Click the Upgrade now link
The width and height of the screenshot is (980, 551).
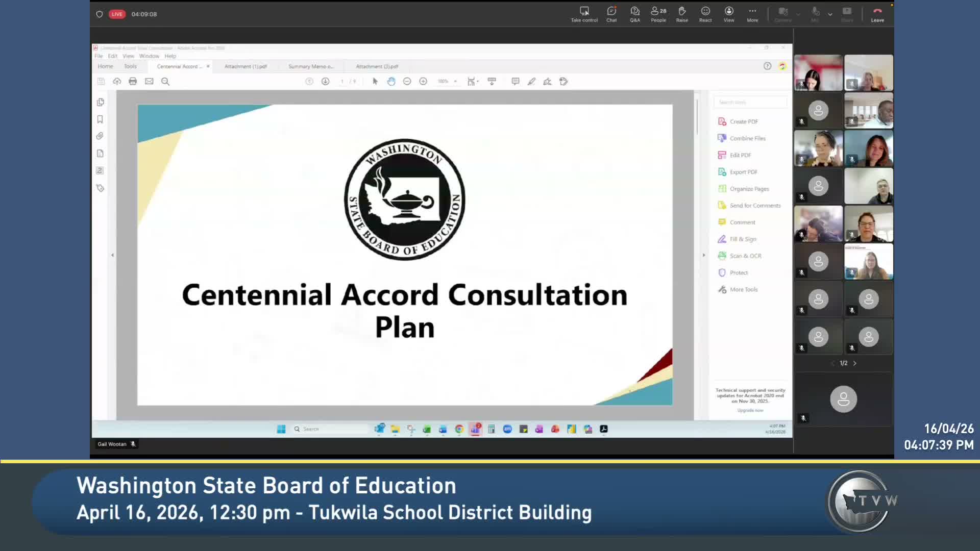[750, 411]
